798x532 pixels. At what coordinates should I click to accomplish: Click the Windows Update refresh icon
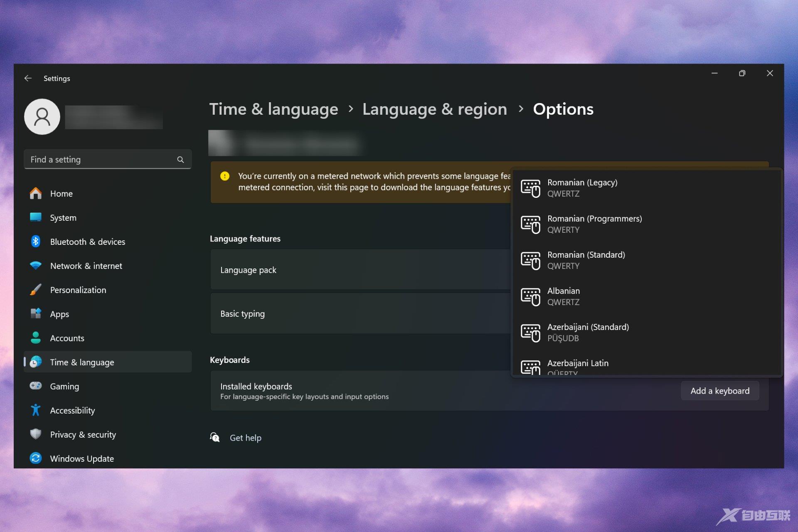tap(36, 458)
